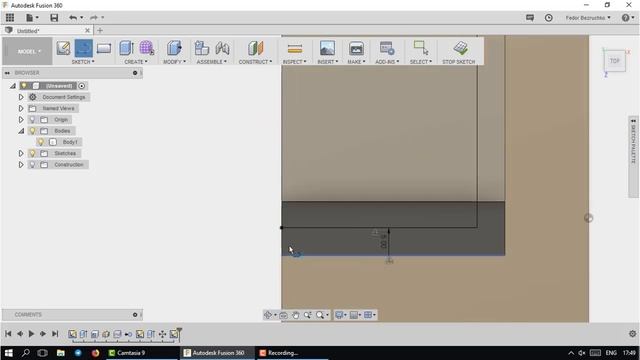This screenshot has height=360, width=640.
Task: Open the SKETCH dropdown menu
Action: (x=83, y=62)
